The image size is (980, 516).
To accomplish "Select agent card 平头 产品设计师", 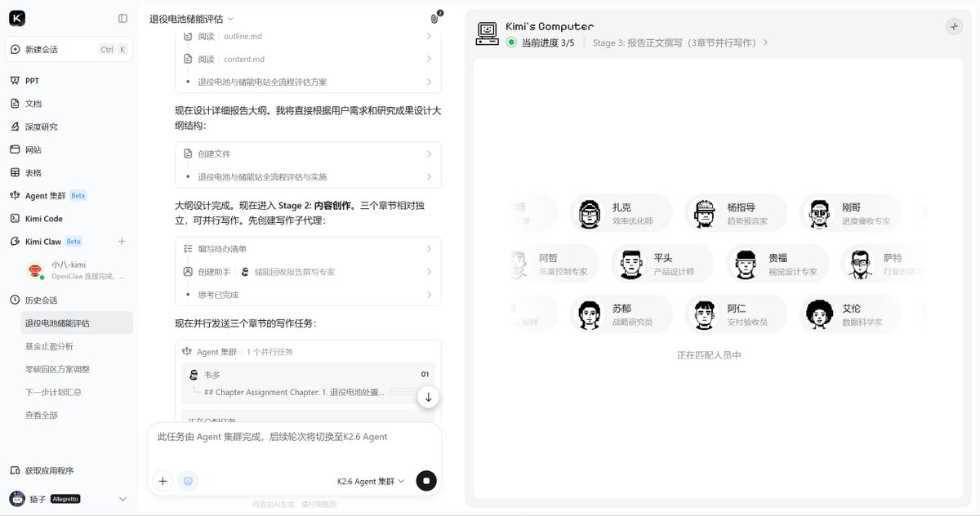I will coord(663,264).
